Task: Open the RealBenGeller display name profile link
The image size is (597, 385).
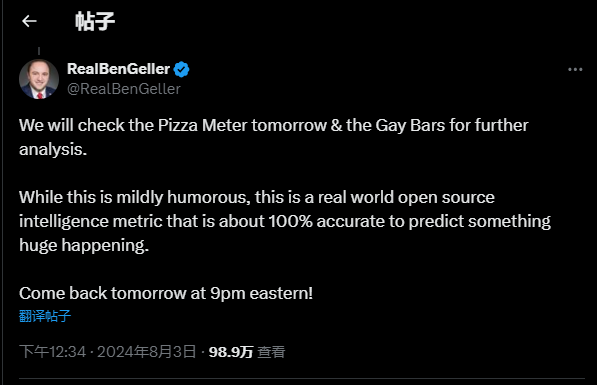Action: pyautogui.click(x=118, y=69)
